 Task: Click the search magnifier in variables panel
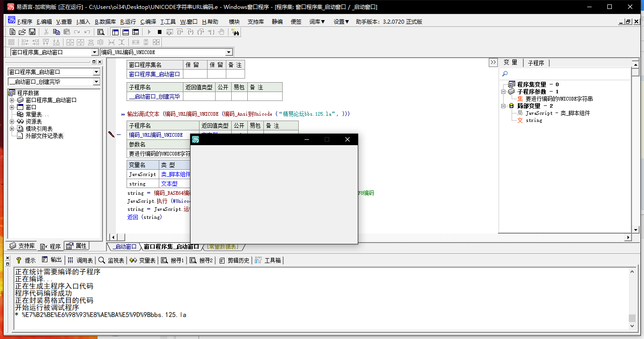[505, 74]
